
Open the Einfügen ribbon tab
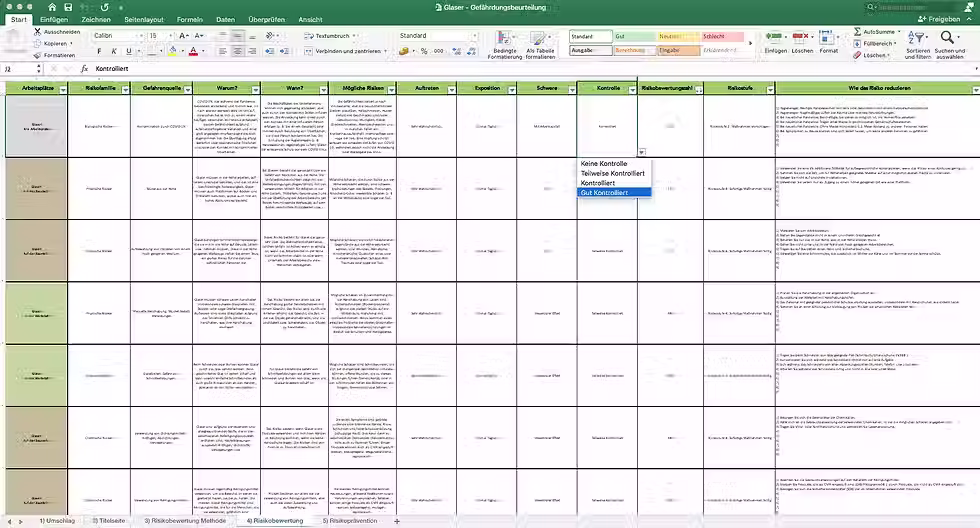tap(54, 19)
